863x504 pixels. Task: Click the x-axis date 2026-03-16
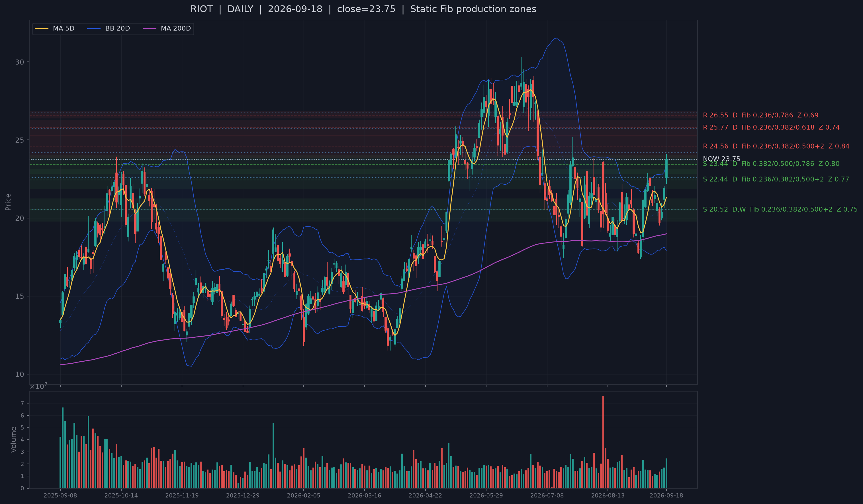tap(364, 495)
